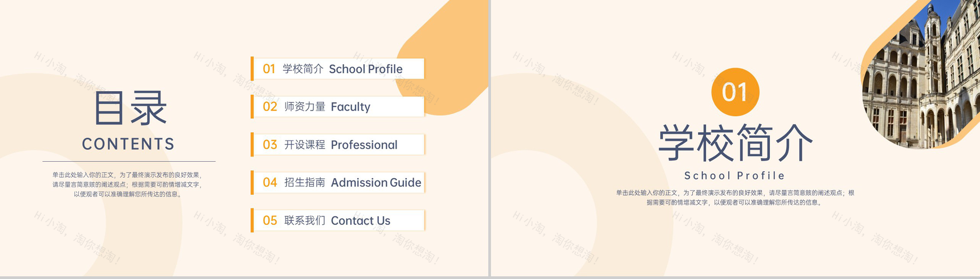Select the Faculty contents entry
980x279 pixels.
[x=328, y=106]
